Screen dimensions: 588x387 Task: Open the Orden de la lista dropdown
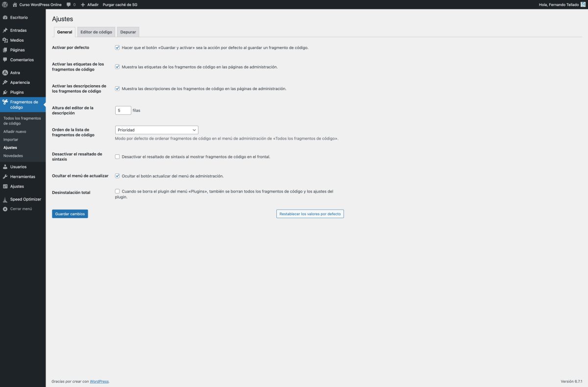(156, 129)
